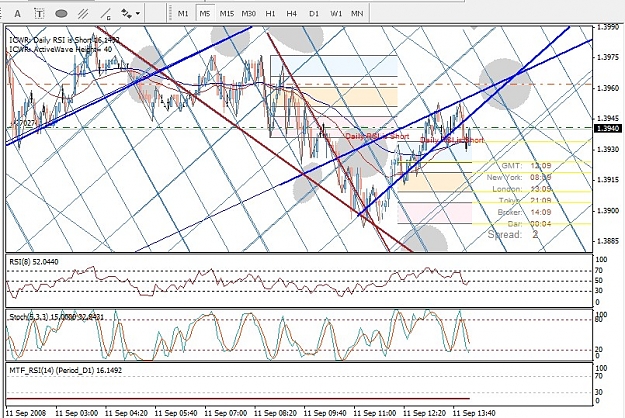Screen dimensions: 625x418
Task: Click the '11 Sep 04:20' time label
Action: [126, 413]
